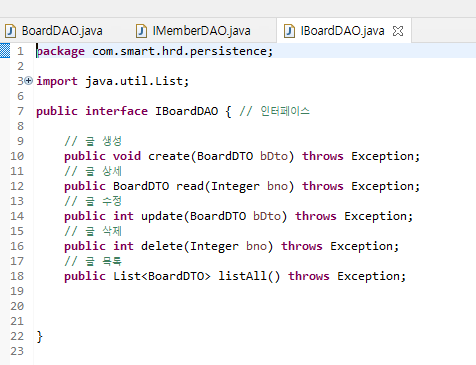The width and height of the screenshot is (476, 365).
Task: Click the Java file icon on the IMemberDAO.java tab
Action: pos(141,31)
